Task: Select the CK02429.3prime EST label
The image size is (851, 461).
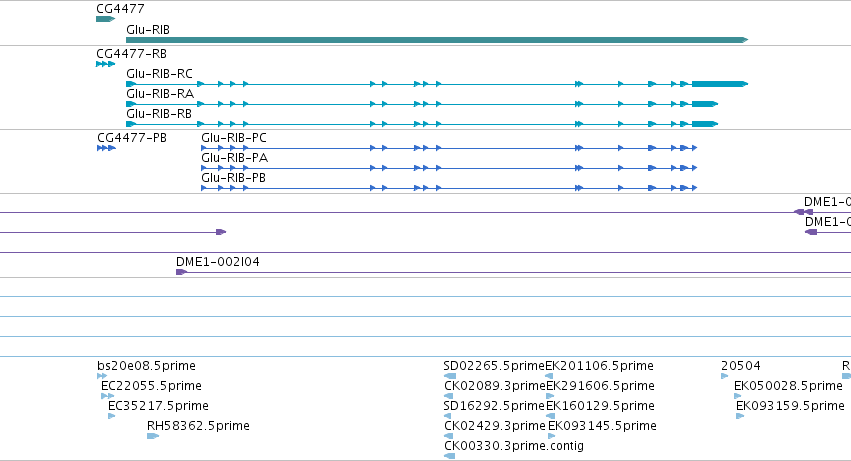Action: point(494,426)
